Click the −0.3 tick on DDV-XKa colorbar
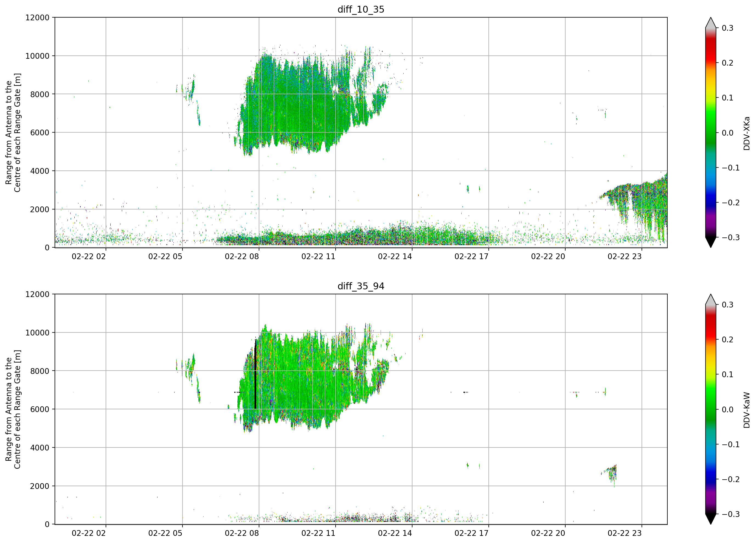 (731, 237)
